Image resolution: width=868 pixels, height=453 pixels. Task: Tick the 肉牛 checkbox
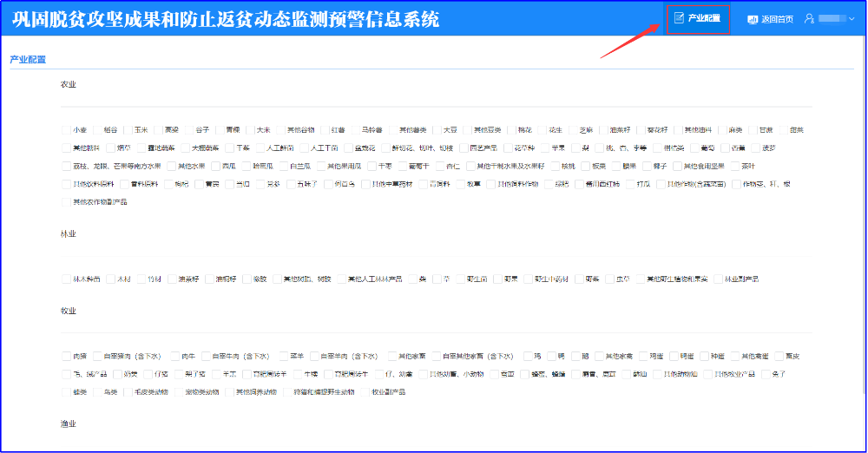tap(174, 356)
